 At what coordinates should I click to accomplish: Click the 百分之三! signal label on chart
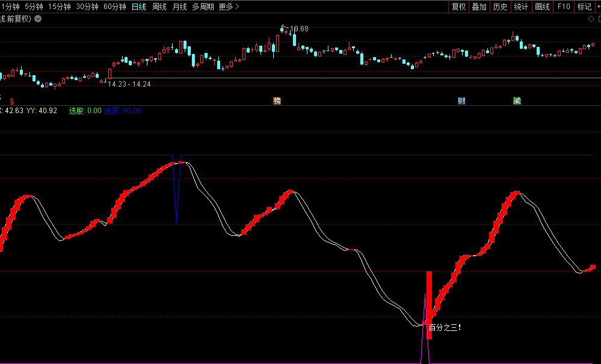[445, 327]
